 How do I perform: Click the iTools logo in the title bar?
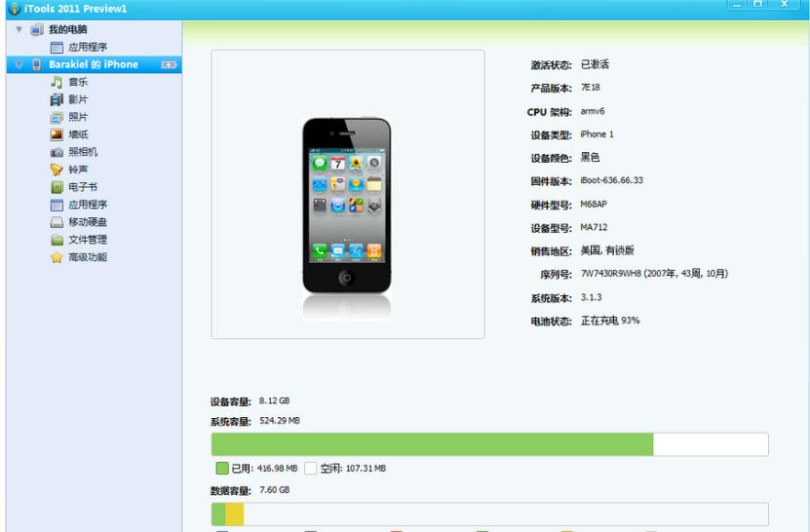coord(15,8)
